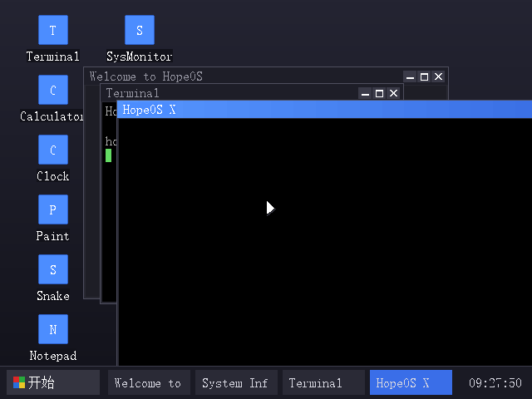Check the taskbar clock time

495,383
